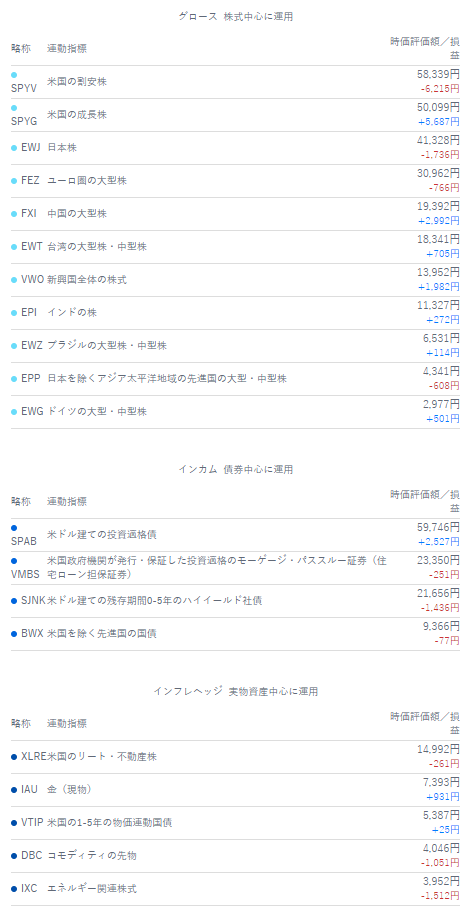
Task: Click the EWJ 日本株 row
Action: [235, 148]
